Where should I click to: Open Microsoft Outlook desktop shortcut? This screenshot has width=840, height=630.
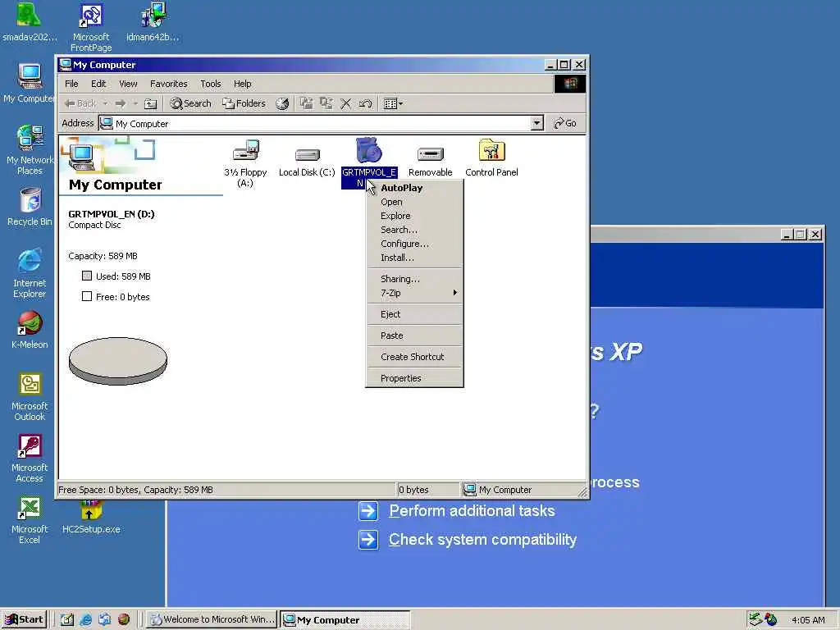coord(30,385)
